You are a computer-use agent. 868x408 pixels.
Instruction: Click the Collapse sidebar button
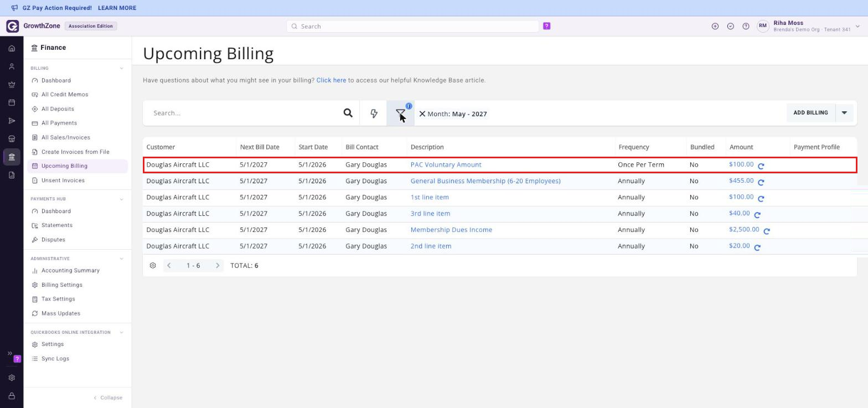(108, 397)
